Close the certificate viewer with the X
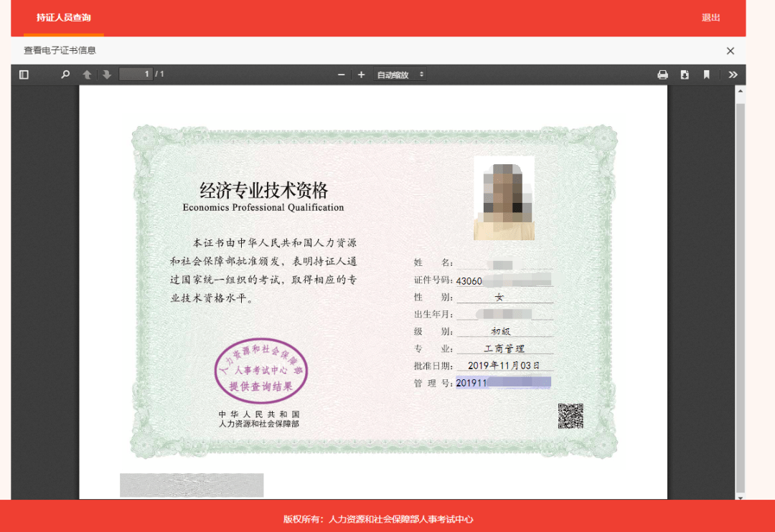 730,51
